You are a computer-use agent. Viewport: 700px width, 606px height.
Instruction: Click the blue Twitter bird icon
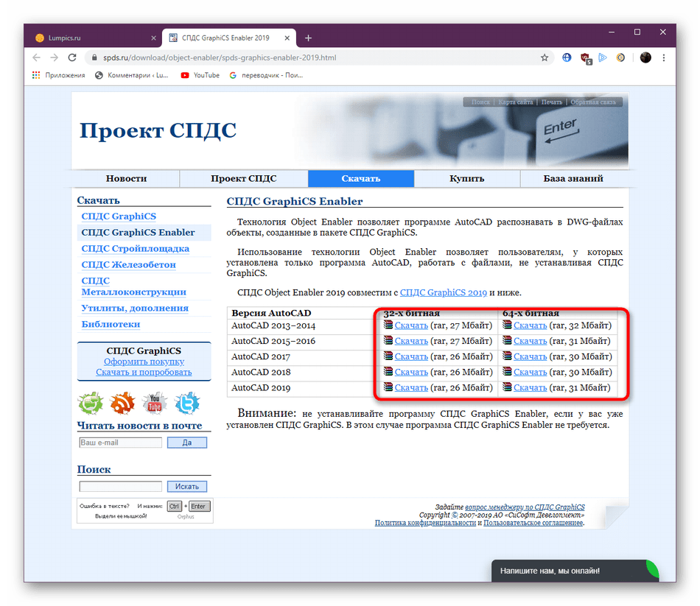[187, 403]
